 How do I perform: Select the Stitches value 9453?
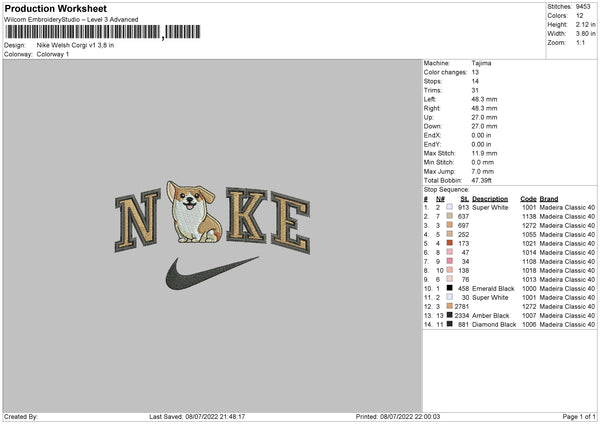pyautogui.click(x=583, y=7)
